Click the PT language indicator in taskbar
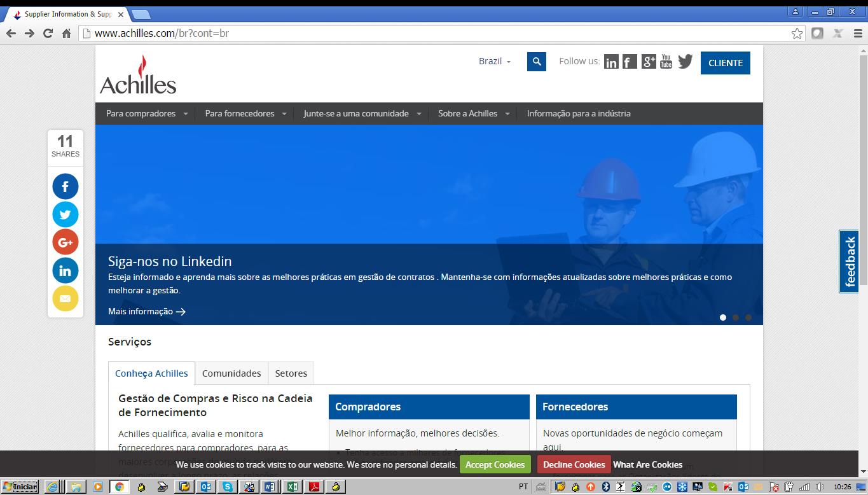The height and width of the screenshot is (495, 868). pyautogui.click(x=523, y=487)
